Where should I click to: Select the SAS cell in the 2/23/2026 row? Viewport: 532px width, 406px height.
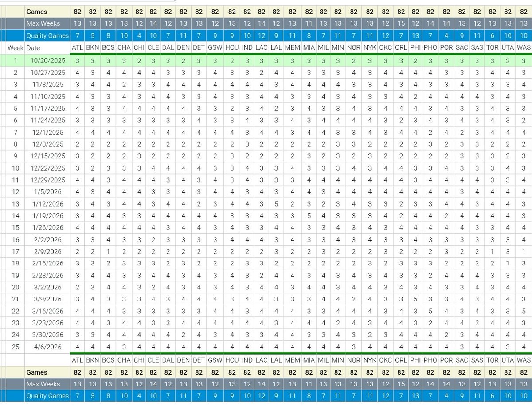coord(477,275)
